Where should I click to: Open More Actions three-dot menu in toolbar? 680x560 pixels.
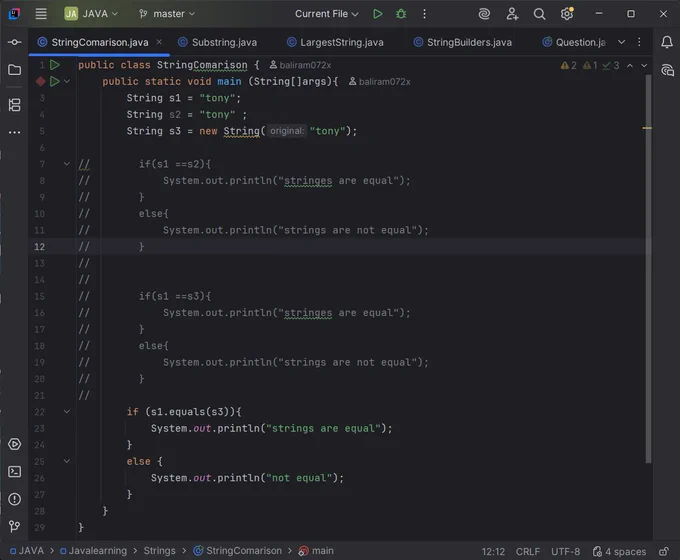424,14
